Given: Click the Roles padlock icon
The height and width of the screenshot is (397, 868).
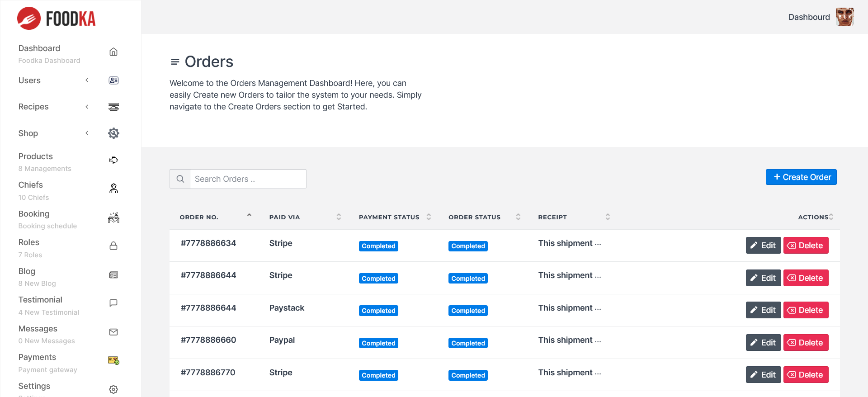Looking at the screenshot, I should point(113,246).
